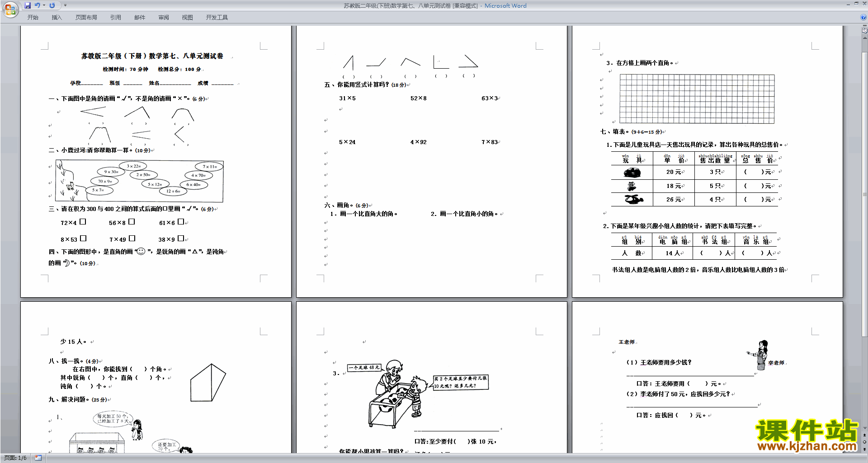Click the box after 8×53

click(x=83, y=239)
